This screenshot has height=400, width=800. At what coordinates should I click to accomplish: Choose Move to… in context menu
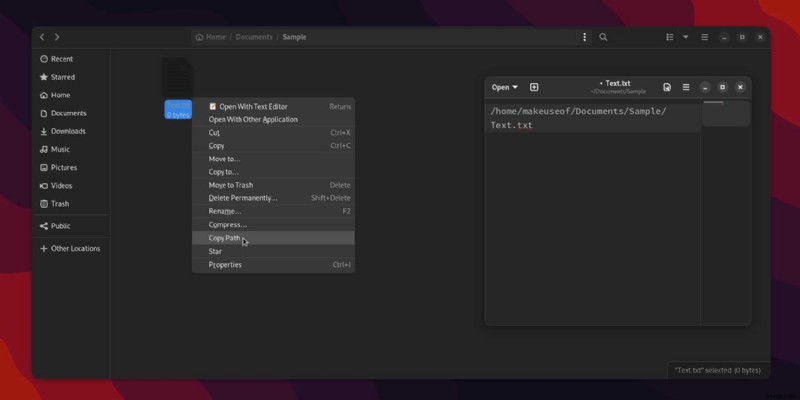point(273,159)
